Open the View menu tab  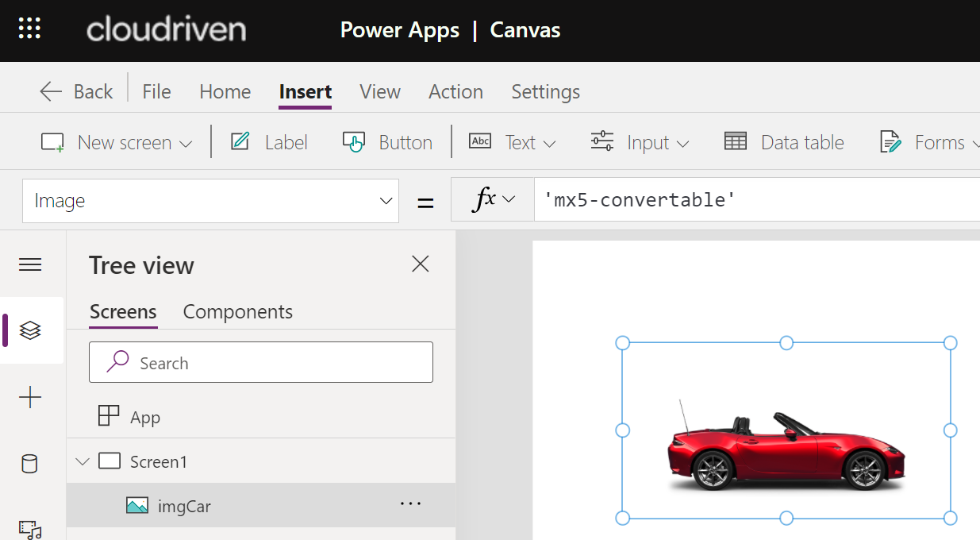point(379,91)
